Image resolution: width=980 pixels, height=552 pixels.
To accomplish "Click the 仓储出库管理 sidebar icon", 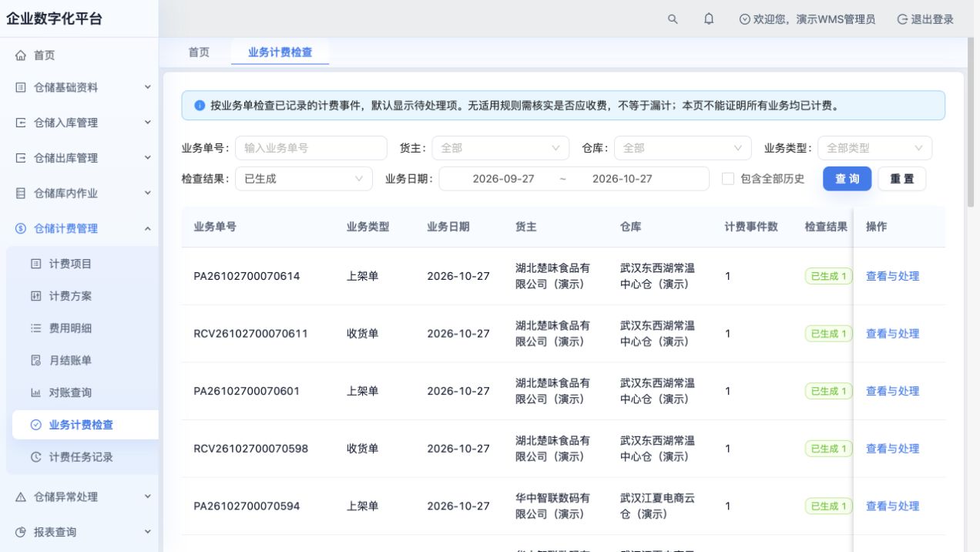I will click(21, 158).
